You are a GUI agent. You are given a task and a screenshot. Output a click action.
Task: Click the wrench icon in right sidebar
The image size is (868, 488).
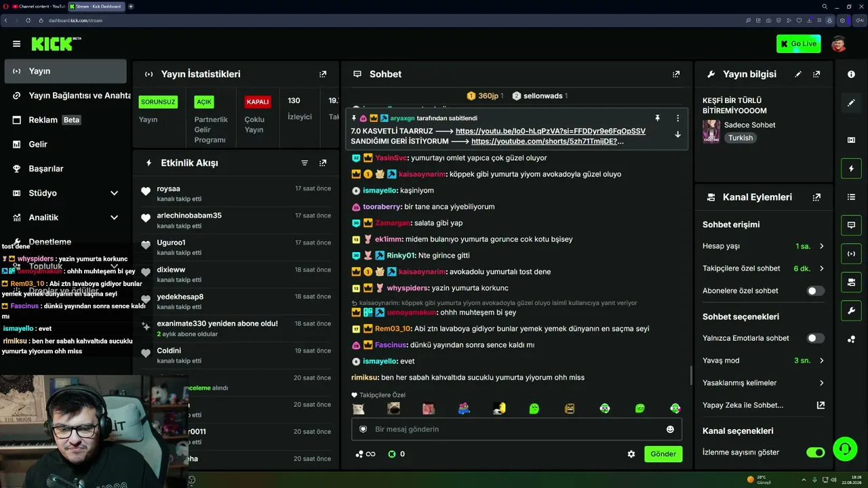click(851, 310)
